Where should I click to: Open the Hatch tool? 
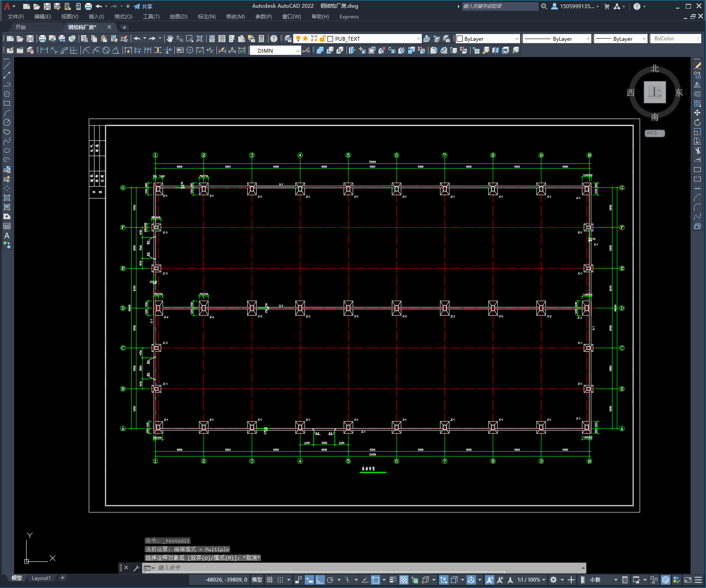click(7, 198)
